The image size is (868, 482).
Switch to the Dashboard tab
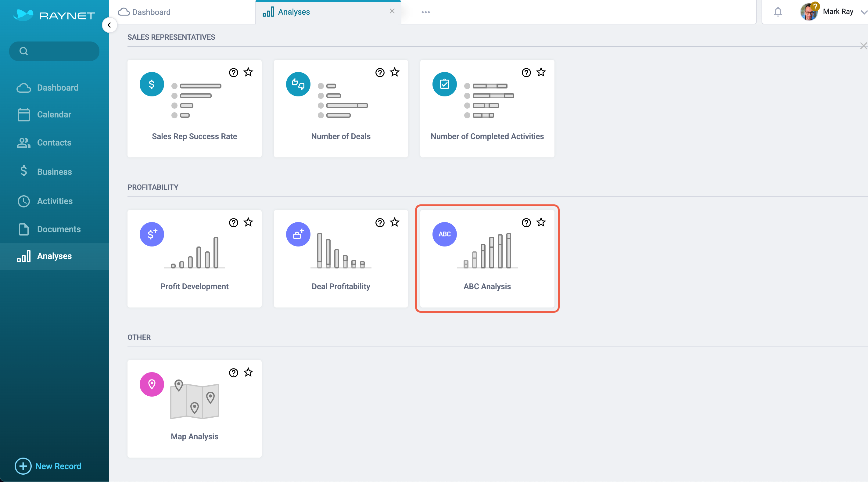click(x=151, y=12)
